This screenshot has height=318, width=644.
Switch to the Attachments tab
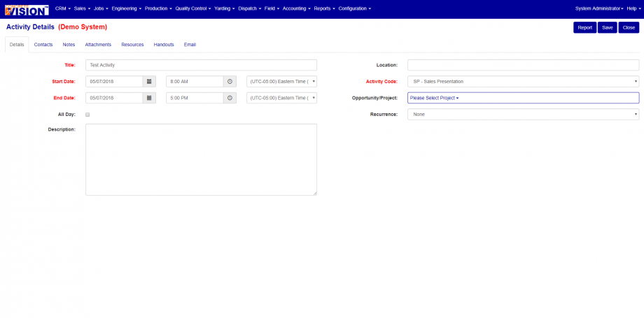pyautogui.click(x=98, y=45)
